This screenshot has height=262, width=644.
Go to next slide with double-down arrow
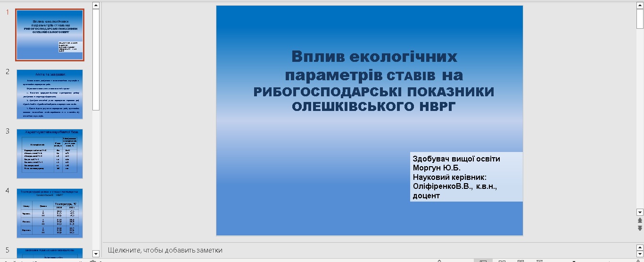click(640, 228)
